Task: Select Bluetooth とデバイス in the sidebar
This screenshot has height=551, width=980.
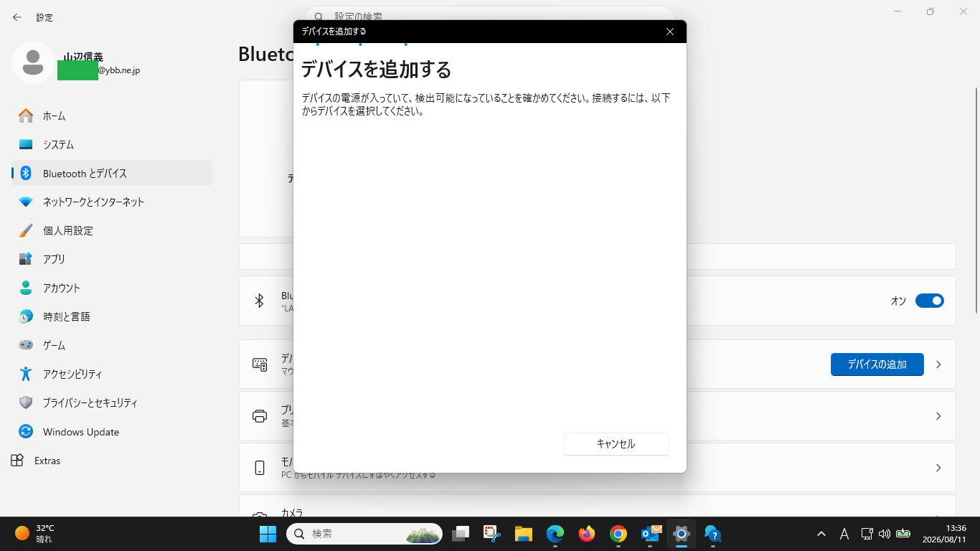Action: [x=112, y=173]
